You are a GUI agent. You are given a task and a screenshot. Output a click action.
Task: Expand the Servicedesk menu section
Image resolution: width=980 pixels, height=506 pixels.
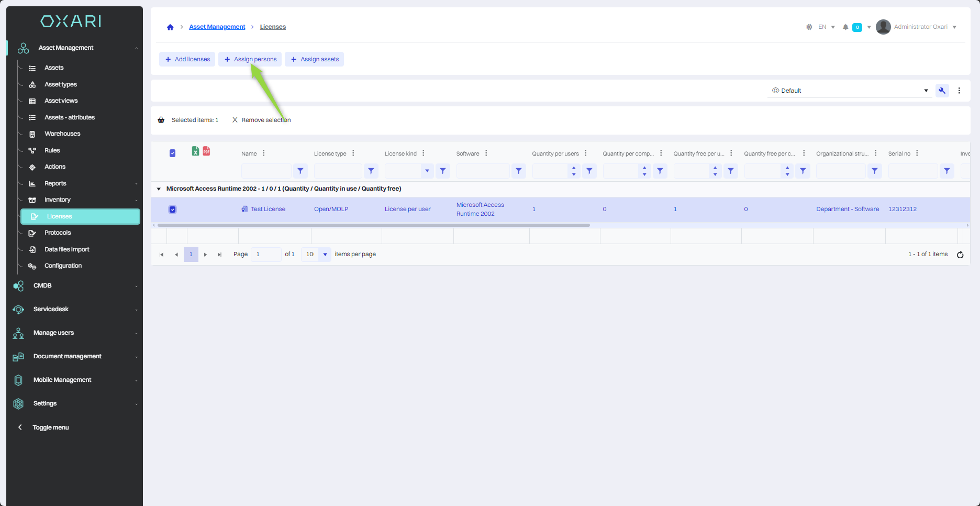tap(51, 309)
